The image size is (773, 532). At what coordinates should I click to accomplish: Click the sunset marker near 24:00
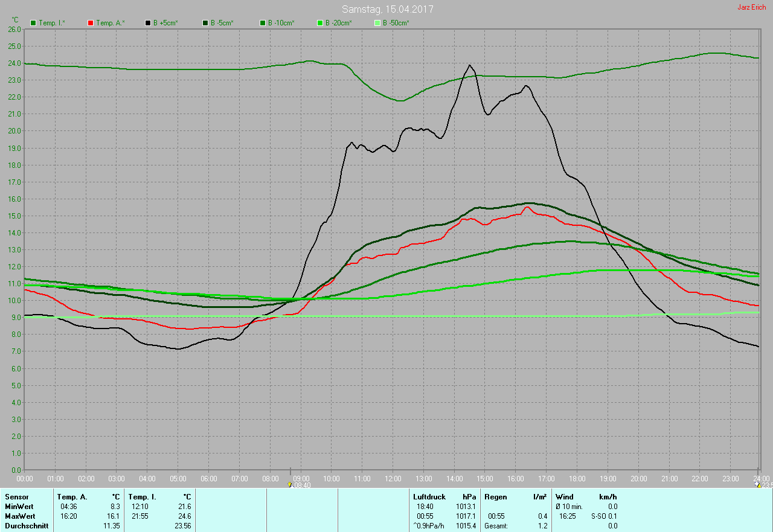(758, 485)
